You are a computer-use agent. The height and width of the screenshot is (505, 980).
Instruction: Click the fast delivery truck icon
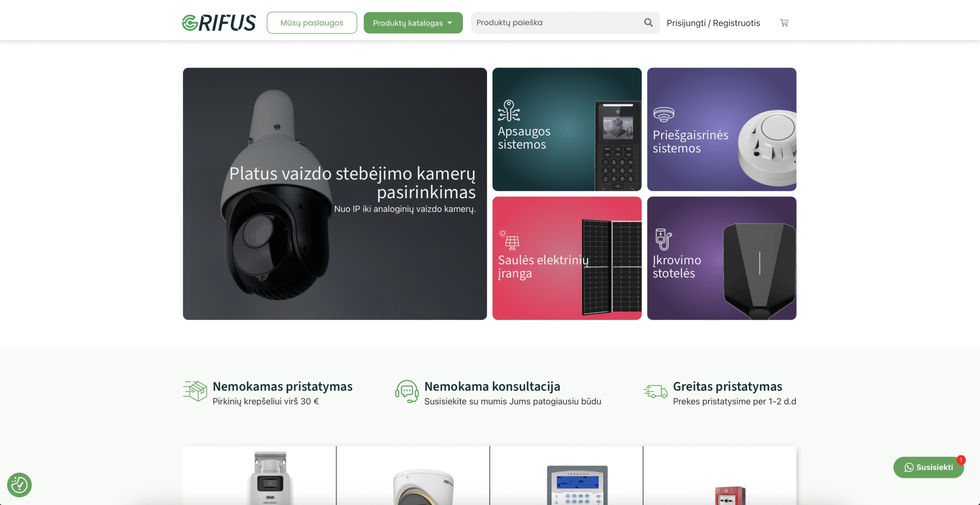[655, 392]
